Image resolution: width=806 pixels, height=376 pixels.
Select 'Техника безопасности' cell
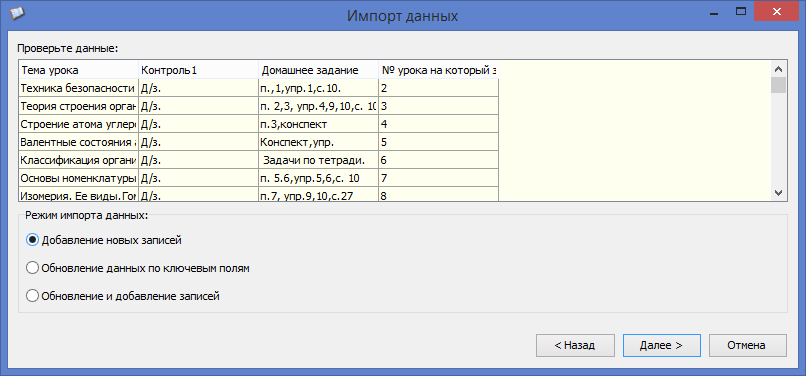click(x=79, y=88)
